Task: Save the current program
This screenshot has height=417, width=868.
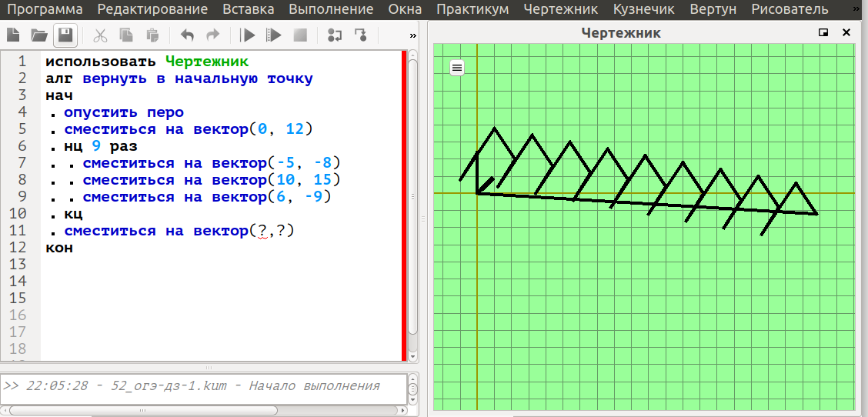Action: [x=65, y=35]
